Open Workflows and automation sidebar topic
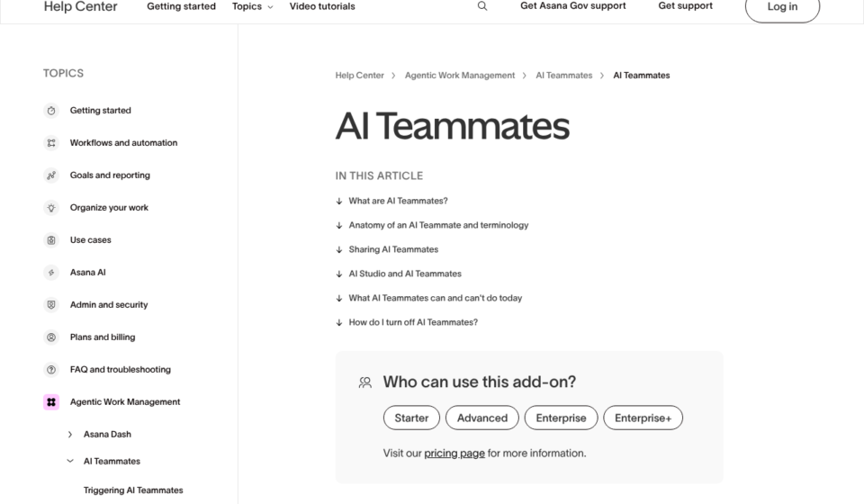 [x=123, y=143]
